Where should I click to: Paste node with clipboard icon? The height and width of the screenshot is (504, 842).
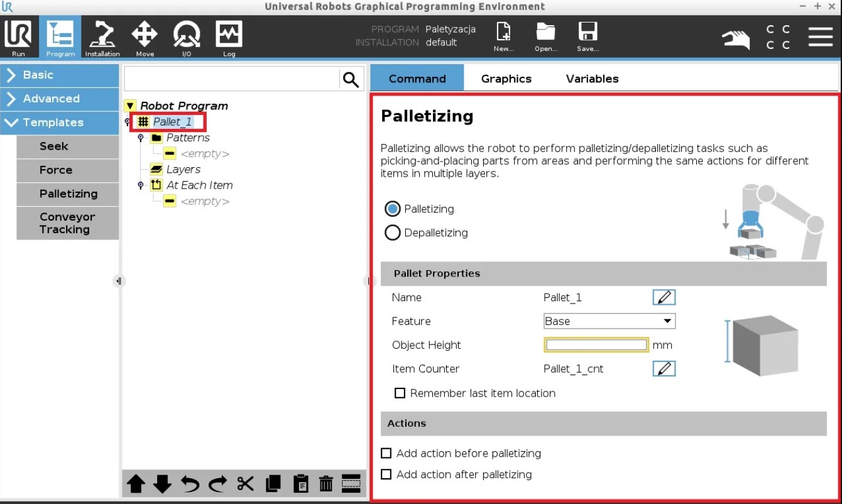[300, 483]
